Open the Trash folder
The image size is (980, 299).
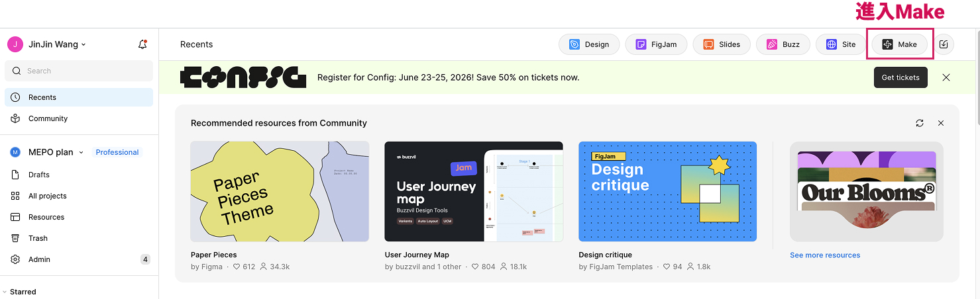pos(38,238)
